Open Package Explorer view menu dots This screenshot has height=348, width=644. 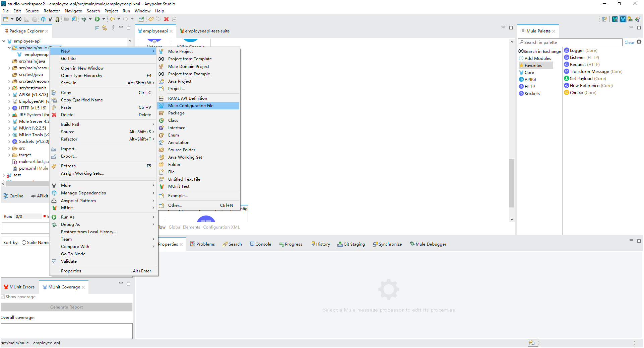(x=113, y=28)
